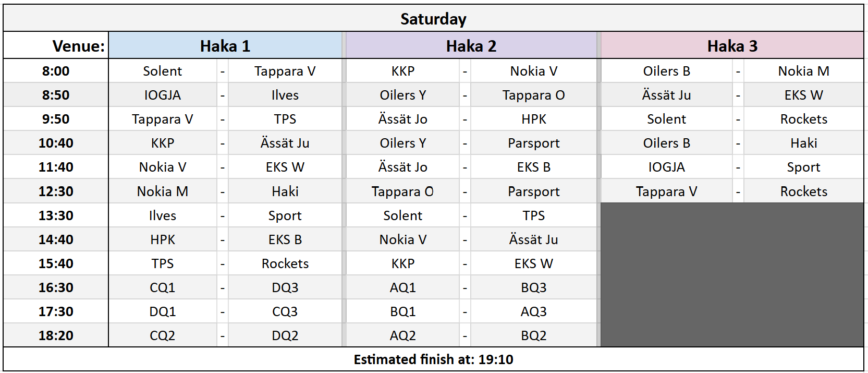Select the EKS B cell in Haka 1
Screen dimensions: 868x373
point(285,239)
